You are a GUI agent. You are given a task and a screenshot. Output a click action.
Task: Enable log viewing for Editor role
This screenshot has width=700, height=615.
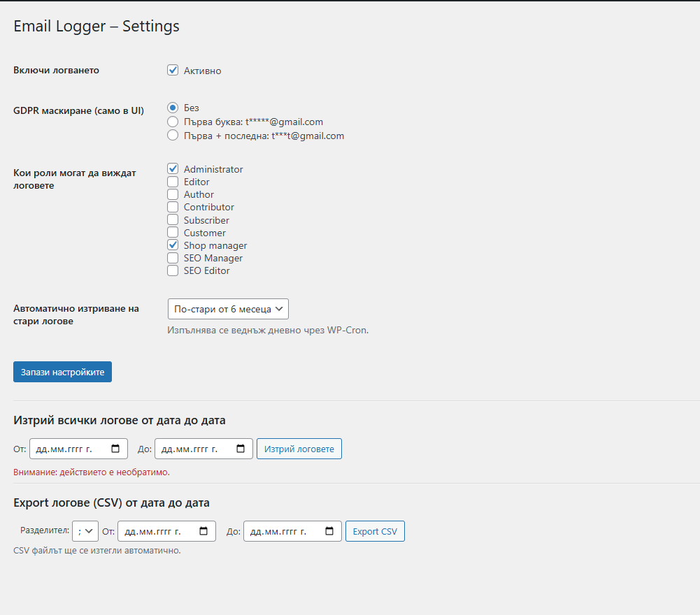pos(172,182)
